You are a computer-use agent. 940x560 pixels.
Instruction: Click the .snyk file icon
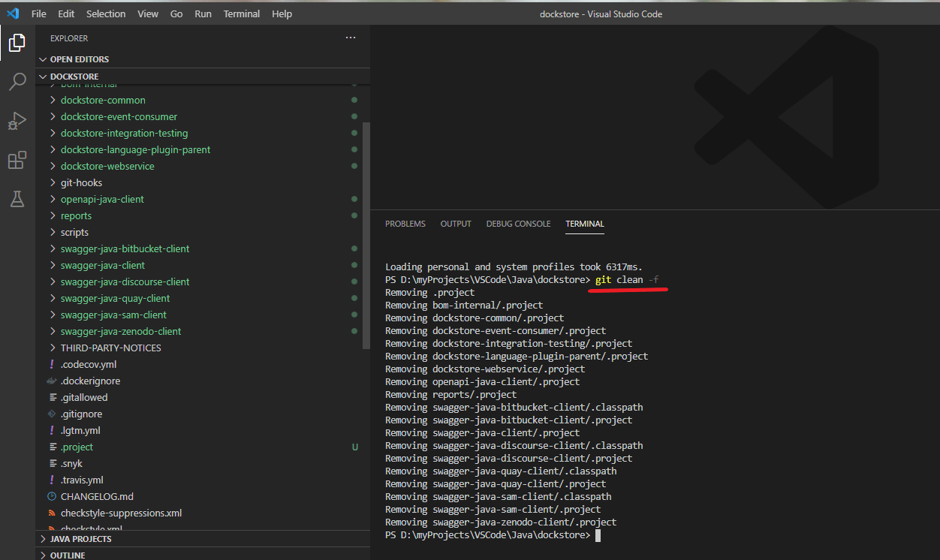(x=52, y=463)
